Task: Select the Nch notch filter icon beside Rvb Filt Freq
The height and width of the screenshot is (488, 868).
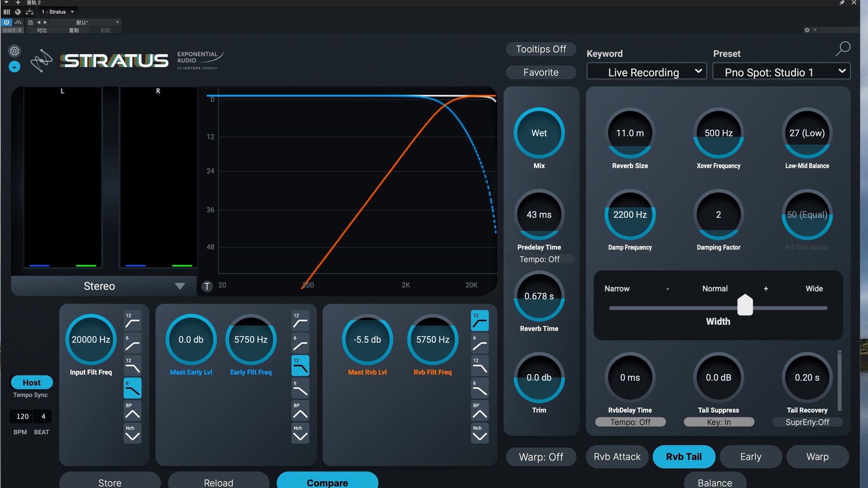Action: [x=480, y=433]
